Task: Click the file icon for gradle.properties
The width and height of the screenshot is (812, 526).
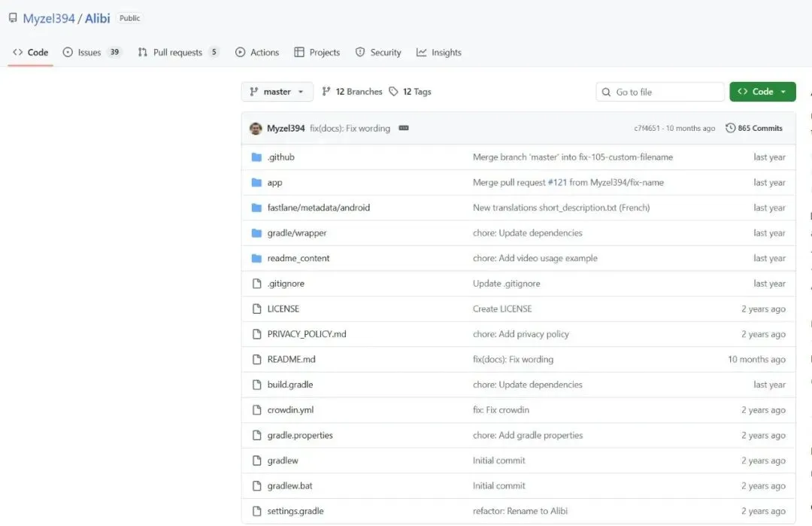Action: [x=257, y=435]
